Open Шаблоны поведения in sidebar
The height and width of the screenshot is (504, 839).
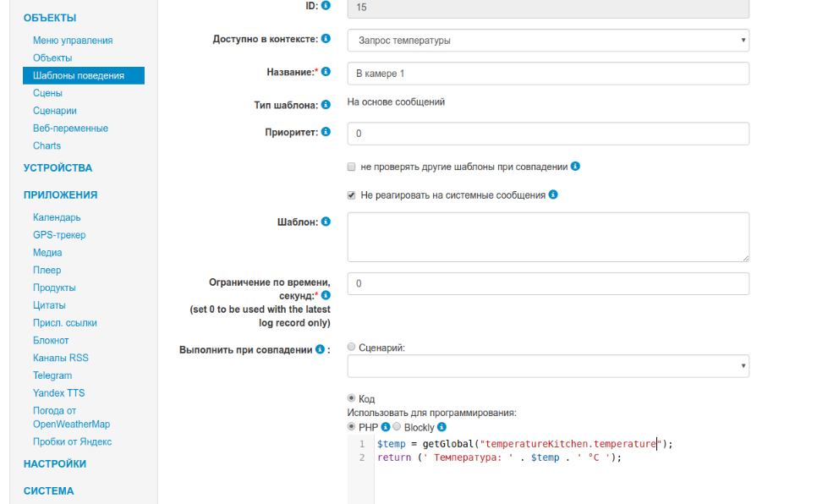(x=79, y=75)
